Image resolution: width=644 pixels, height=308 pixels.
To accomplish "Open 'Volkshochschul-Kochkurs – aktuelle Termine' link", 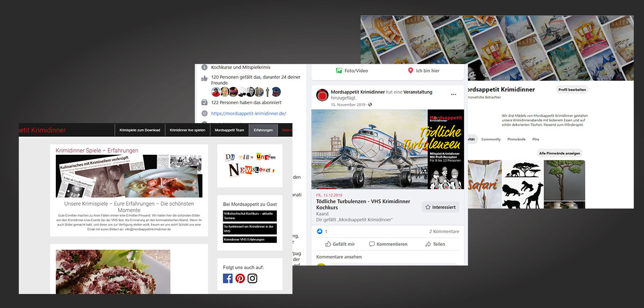I will 250,216.
